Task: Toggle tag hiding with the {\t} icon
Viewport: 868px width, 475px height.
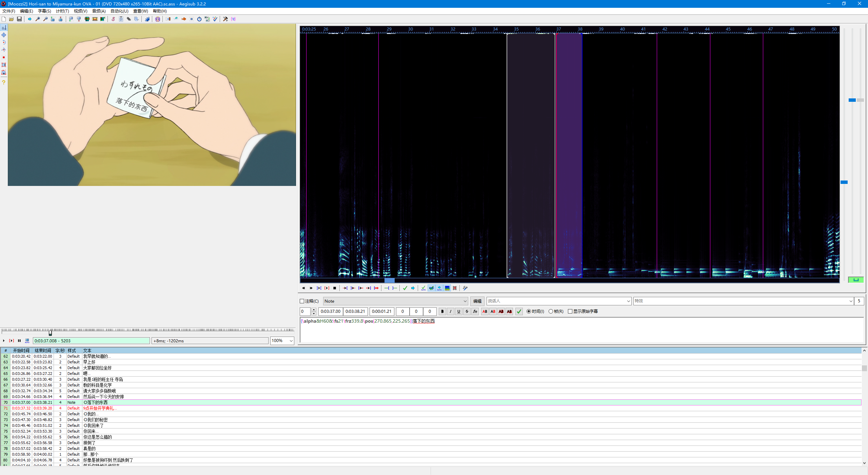Action: pyautogui.click(x=233, y=19)
